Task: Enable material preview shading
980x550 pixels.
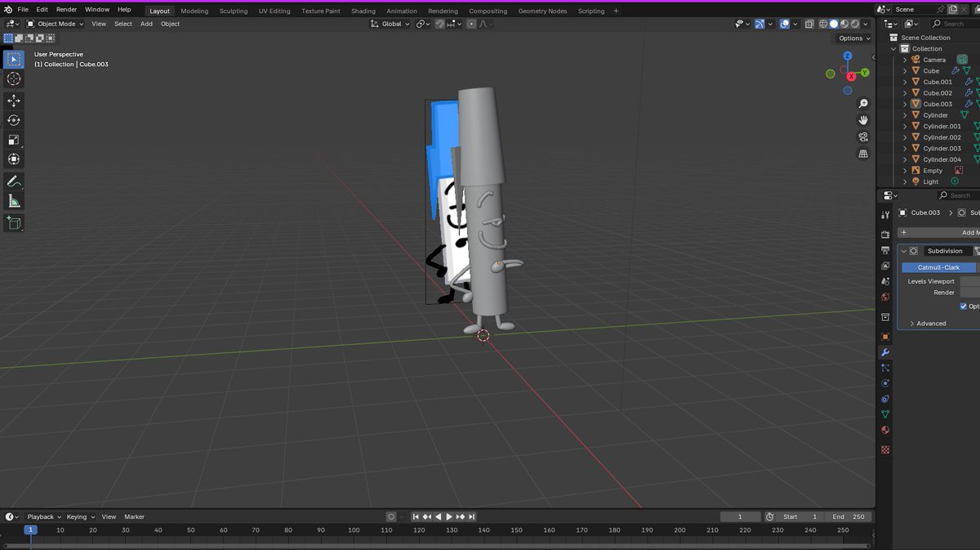Action: pyautogui.click(x=844, y=24)
